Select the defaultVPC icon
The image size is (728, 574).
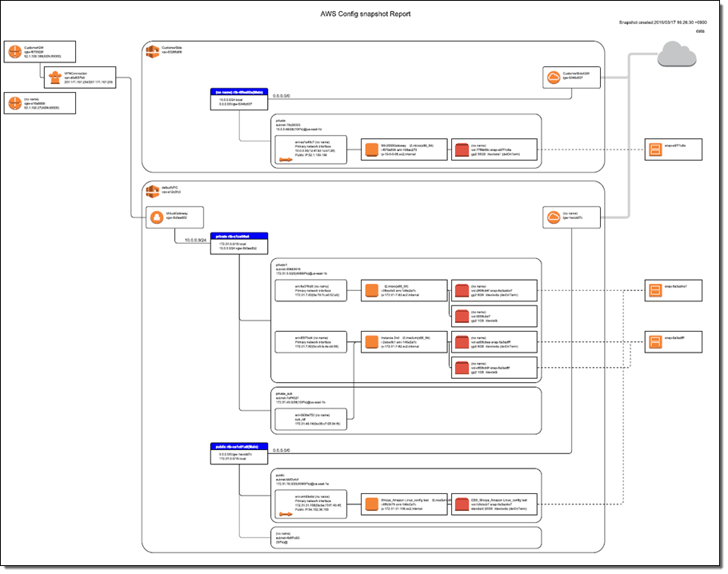coord(152,191)
